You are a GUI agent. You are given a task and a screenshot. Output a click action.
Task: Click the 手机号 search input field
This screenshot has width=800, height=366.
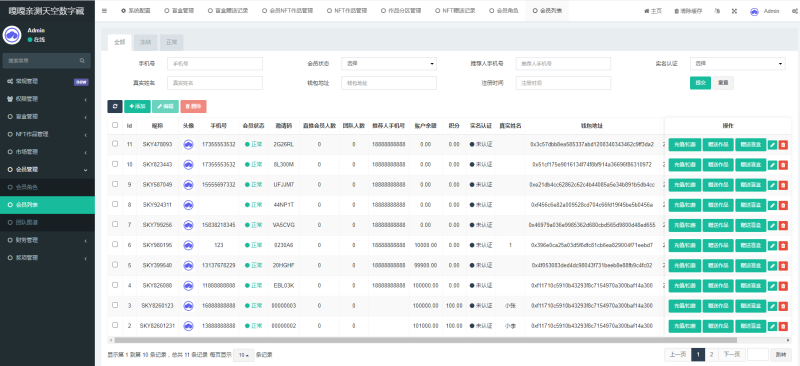click(215, 64)
